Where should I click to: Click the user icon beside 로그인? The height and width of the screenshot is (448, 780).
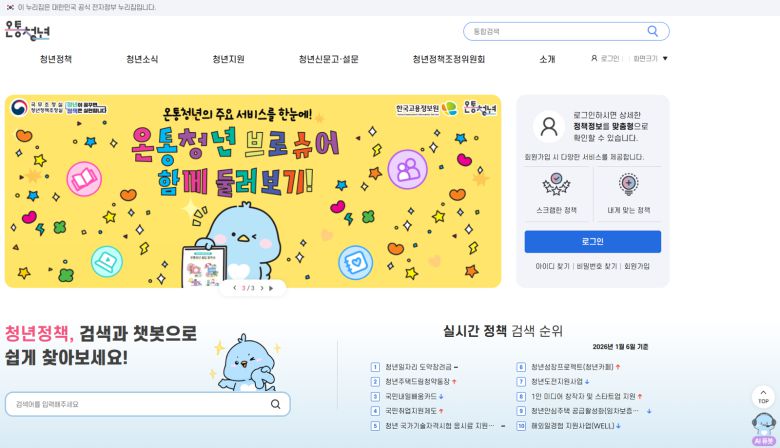594,58
